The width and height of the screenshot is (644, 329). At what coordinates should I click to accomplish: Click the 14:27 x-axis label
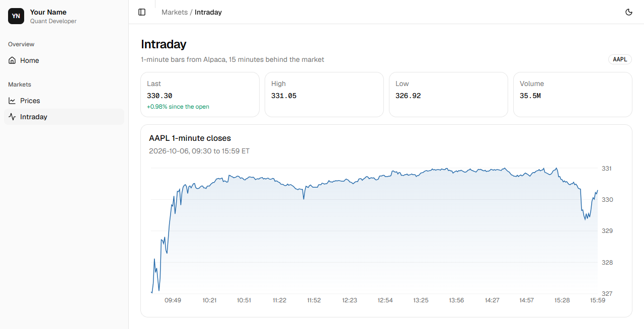tap(492, 300)
